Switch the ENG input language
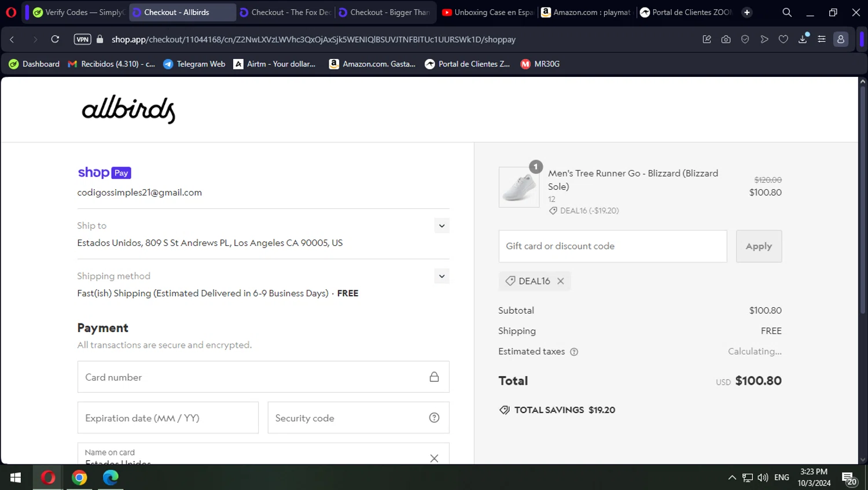 [x=782, y=477]
